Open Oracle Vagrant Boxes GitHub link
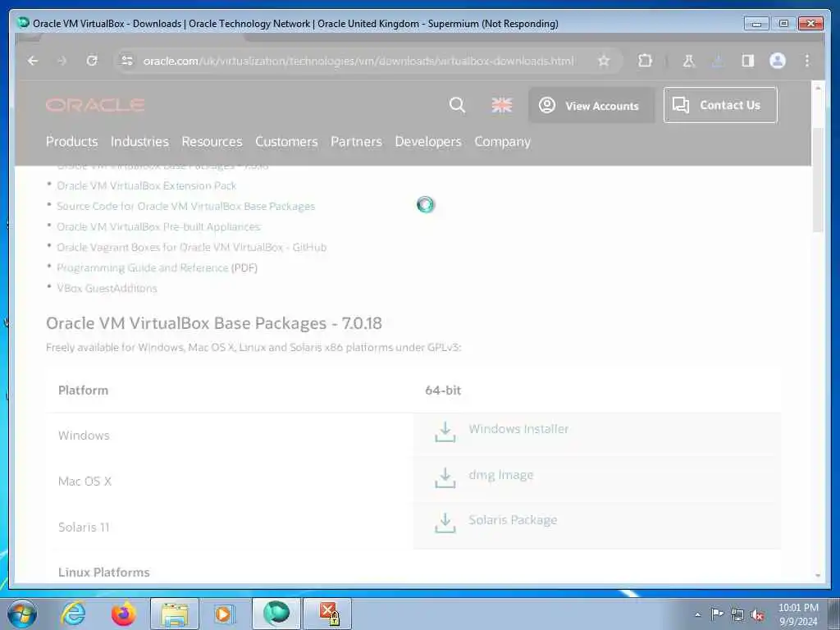This screenshot has height=630, width=840. coord(191,247)
